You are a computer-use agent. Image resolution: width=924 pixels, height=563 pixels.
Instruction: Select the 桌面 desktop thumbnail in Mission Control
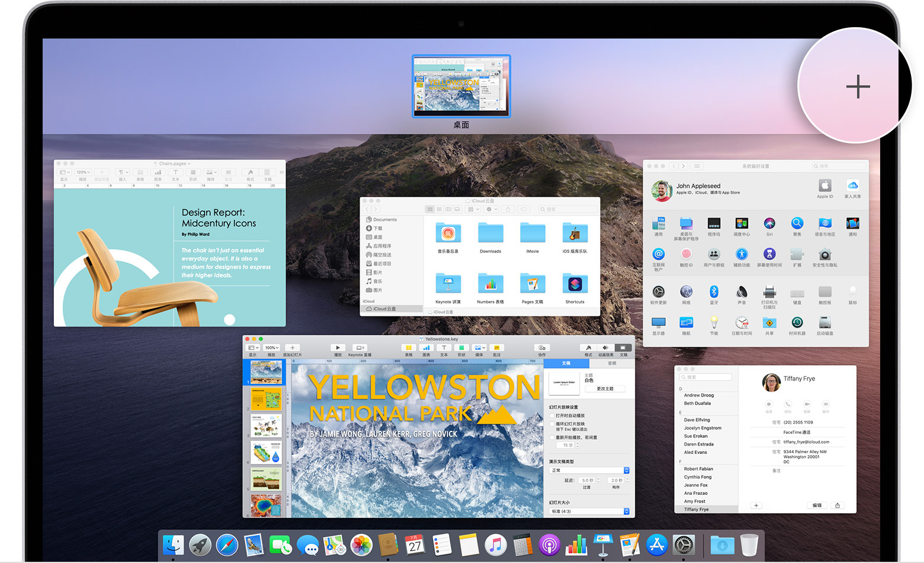point(461,87)
